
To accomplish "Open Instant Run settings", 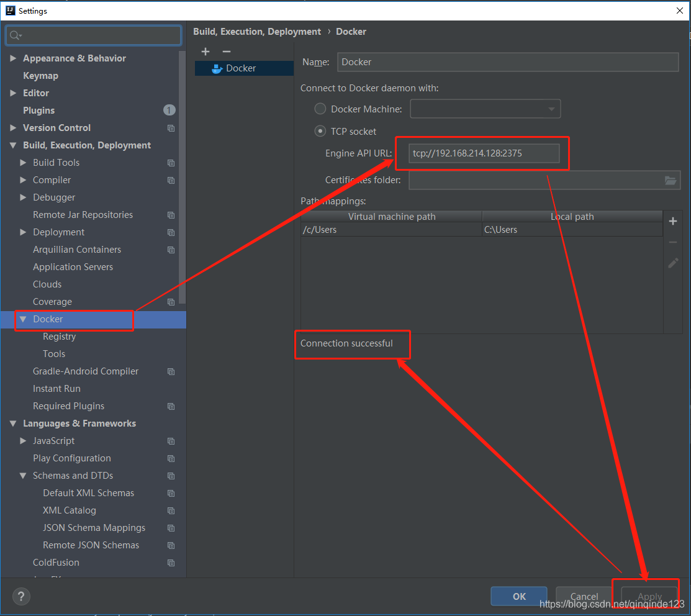I will coord(56,389).
